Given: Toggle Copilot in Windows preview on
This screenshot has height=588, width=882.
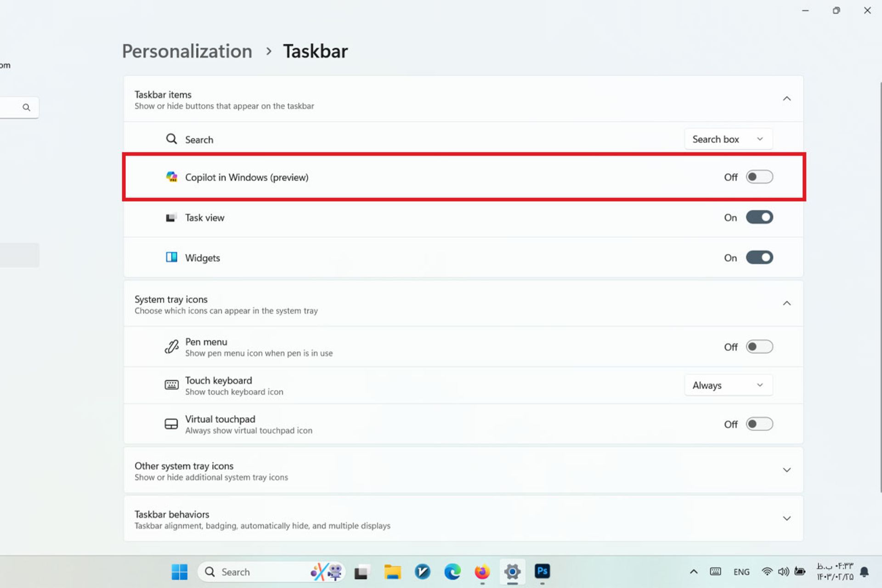Looking at the screenshot, I should (759, 176).
